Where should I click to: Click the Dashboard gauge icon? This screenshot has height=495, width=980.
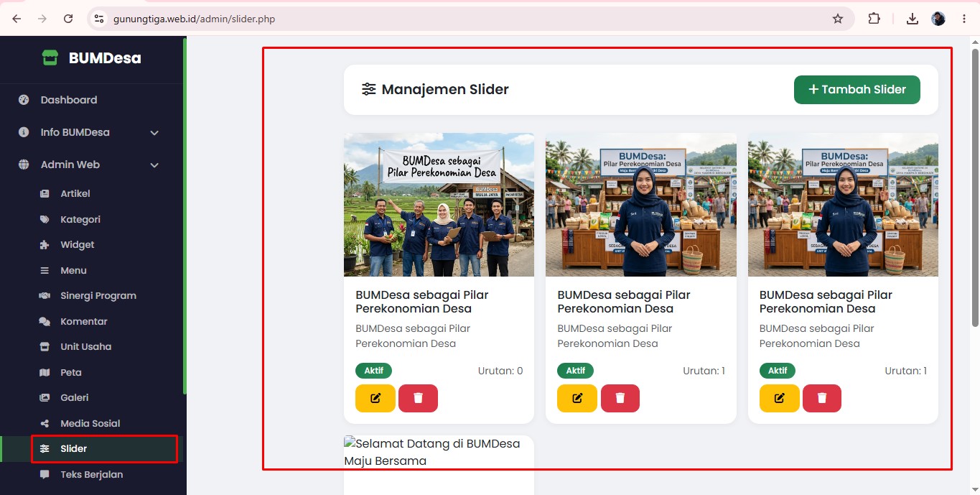point(24,100)
